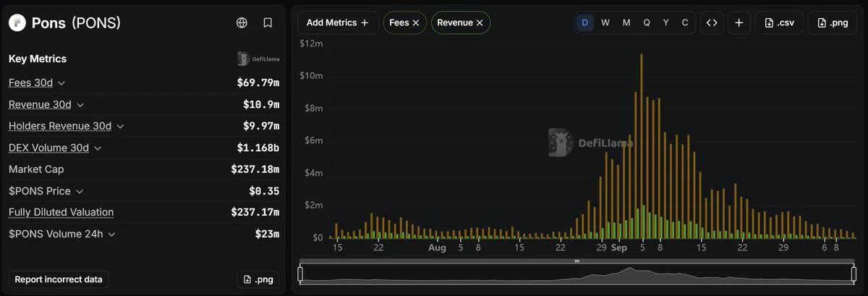Switch to quarterly interval Q

pyautogui.click(x=647, y=22)
